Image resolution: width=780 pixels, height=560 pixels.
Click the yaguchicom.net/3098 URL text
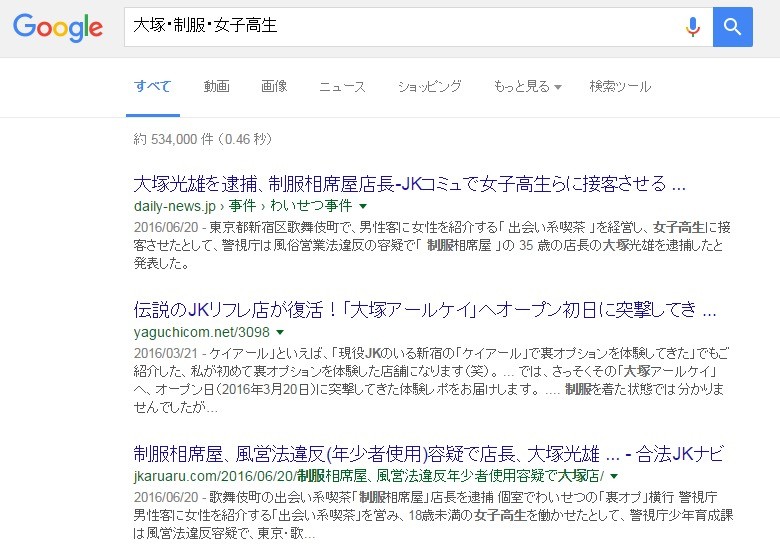click(201, 332)
